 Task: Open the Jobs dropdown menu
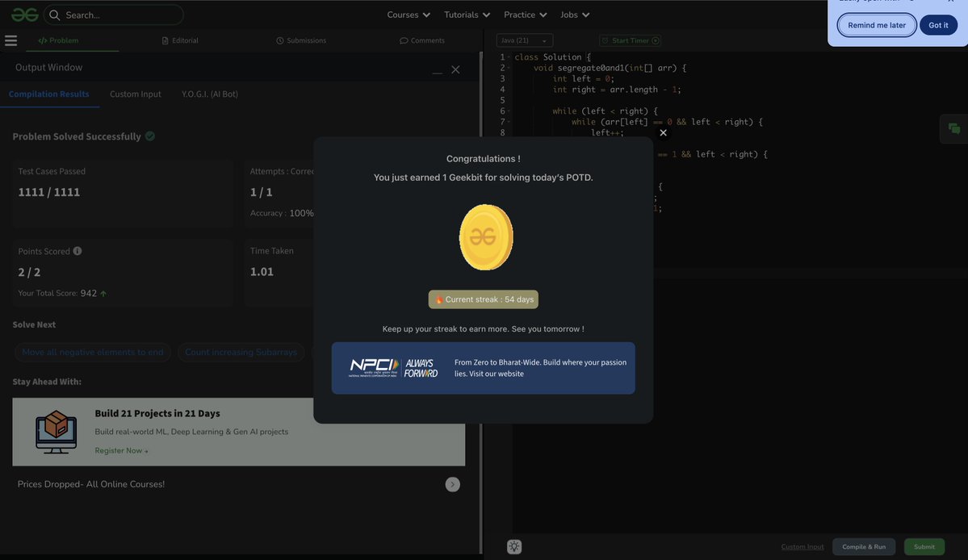tap(574, 15)
